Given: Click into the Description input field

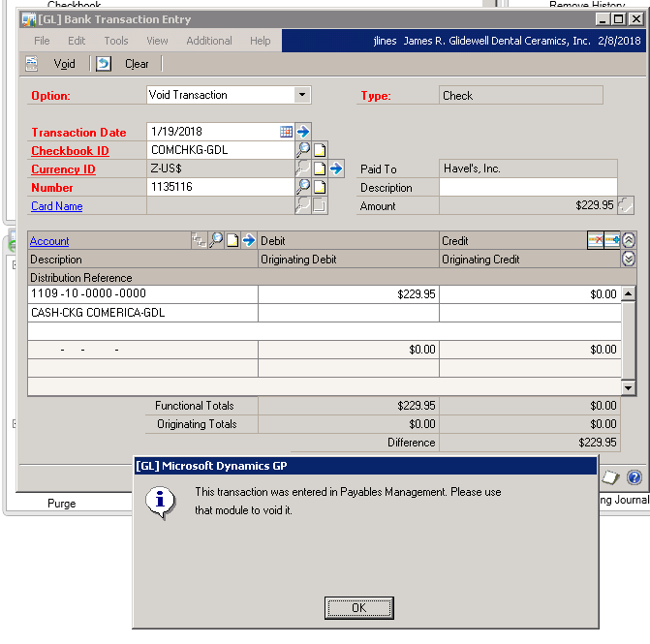Looking at the screenshot, I should pyautogui.click(x=528, y=188).
